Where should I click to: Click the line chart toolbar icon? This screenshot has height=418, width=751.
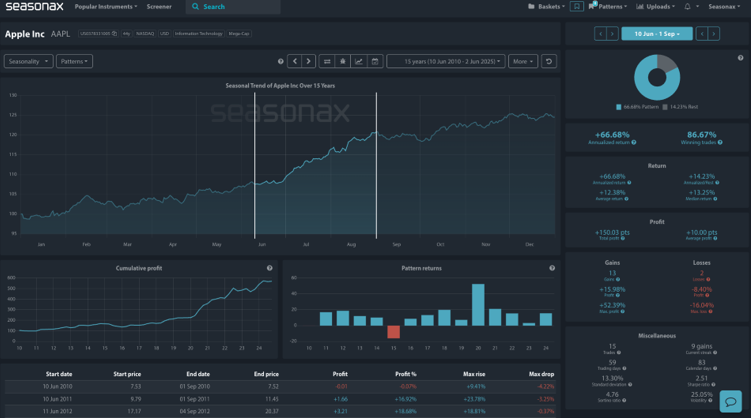358,61
